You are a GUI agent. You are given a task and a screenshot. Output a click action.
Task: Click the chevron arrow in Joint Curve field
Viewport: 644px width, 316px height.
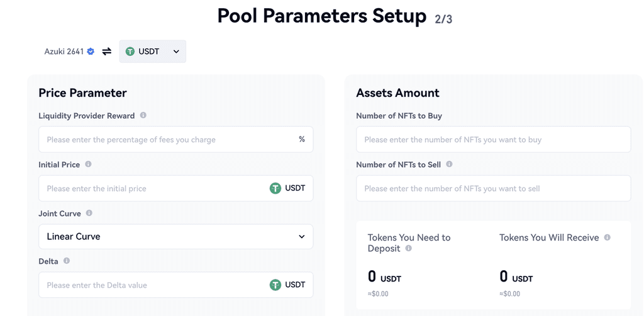(302, 237)
